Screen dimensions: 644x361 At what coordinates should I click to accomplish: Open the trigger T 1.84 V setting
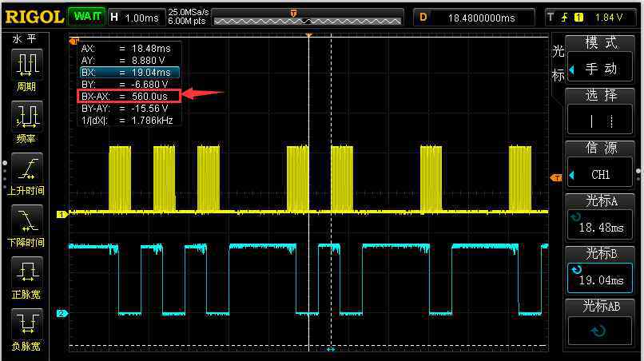(590, 18)
